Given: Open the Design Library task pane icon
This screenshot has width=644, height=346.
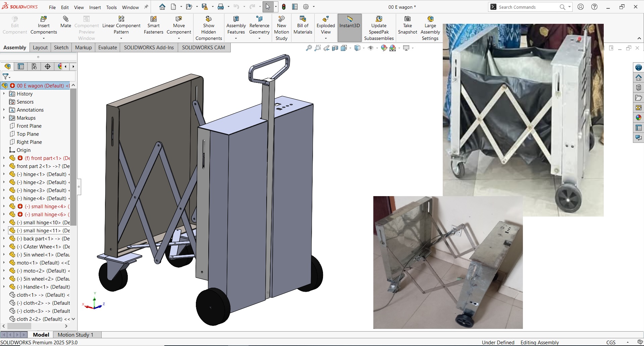Looking at the screenshot, I should (639, 88).
